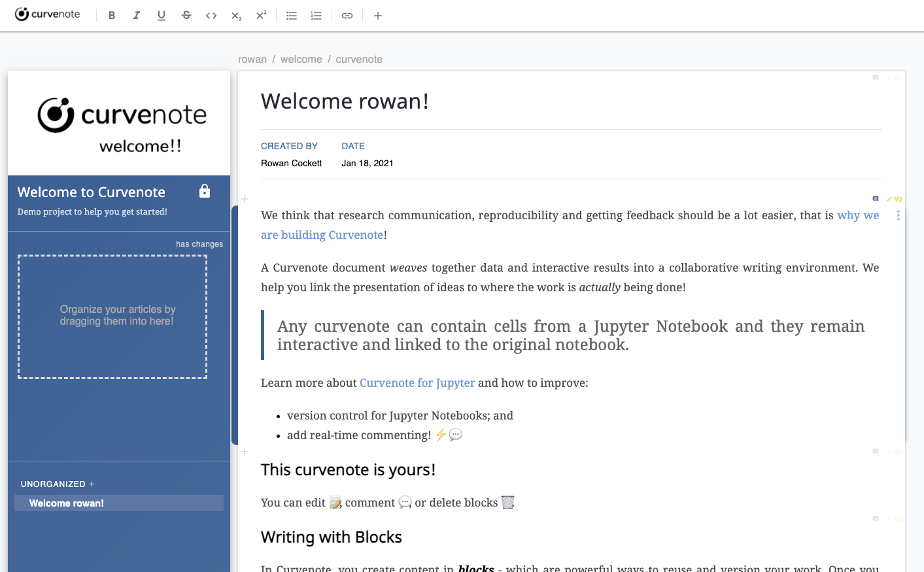This screenshot has height=572, width=924.
Task: Click the lock icon beside Welcome to Curvenote
Action: pos(205,191)
